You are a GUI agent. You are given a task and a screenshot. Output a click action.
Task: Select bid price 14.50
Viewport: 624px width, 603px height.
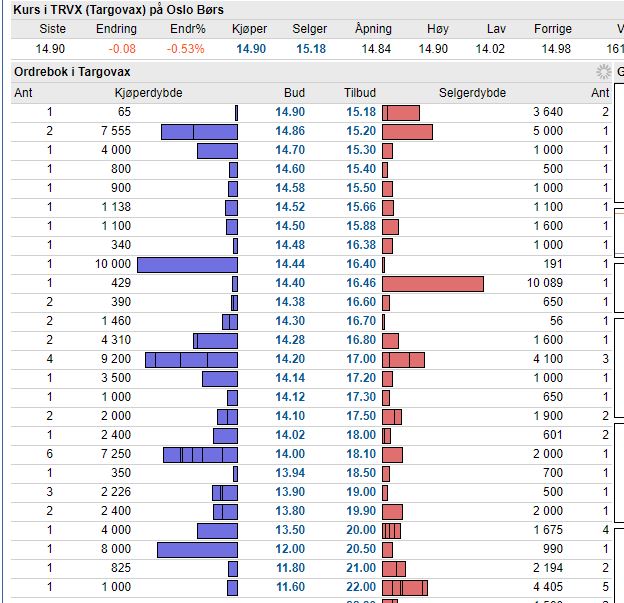point(290,226)
